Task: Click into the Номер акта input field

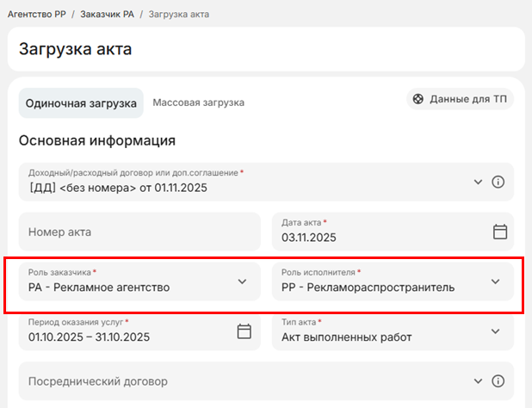Action: tap(138, 232)
